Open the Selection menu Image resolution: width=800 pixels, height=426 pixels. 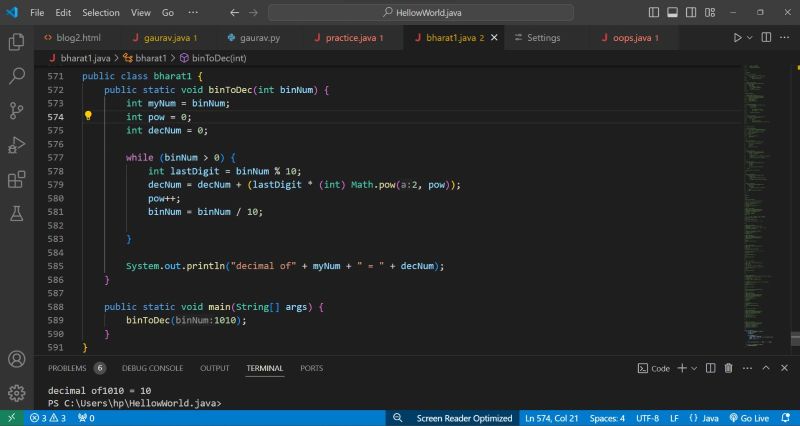pyautogui.click(x=101, y=12)
